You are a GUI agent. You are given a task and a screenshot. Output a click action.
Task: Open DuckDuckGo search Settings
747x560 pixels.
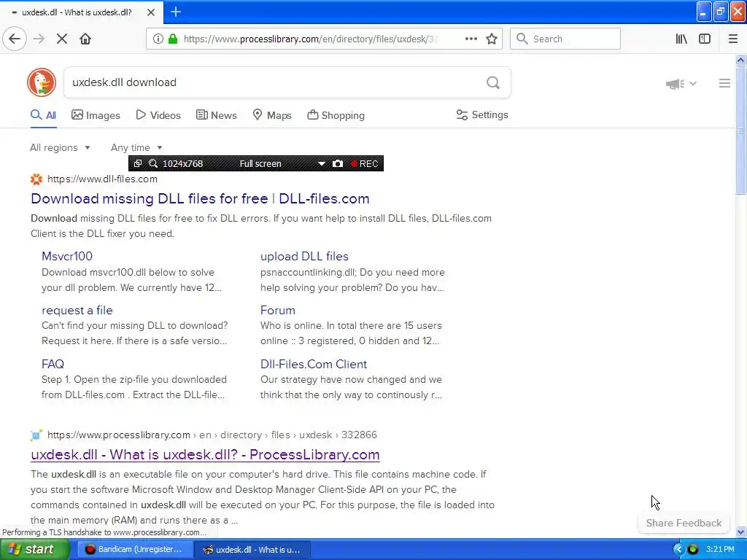(482, 114)
